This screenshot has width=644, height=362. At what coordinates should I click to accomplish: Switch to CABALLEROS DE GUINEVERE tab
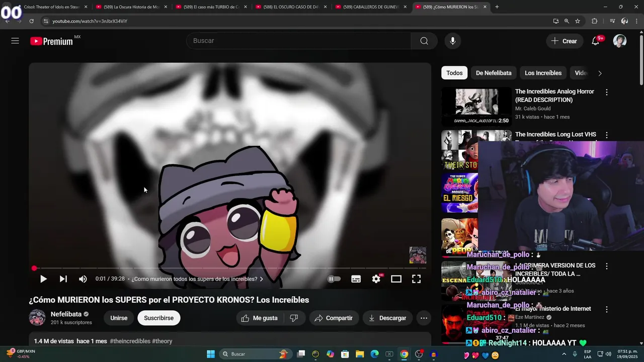(371, 7)
